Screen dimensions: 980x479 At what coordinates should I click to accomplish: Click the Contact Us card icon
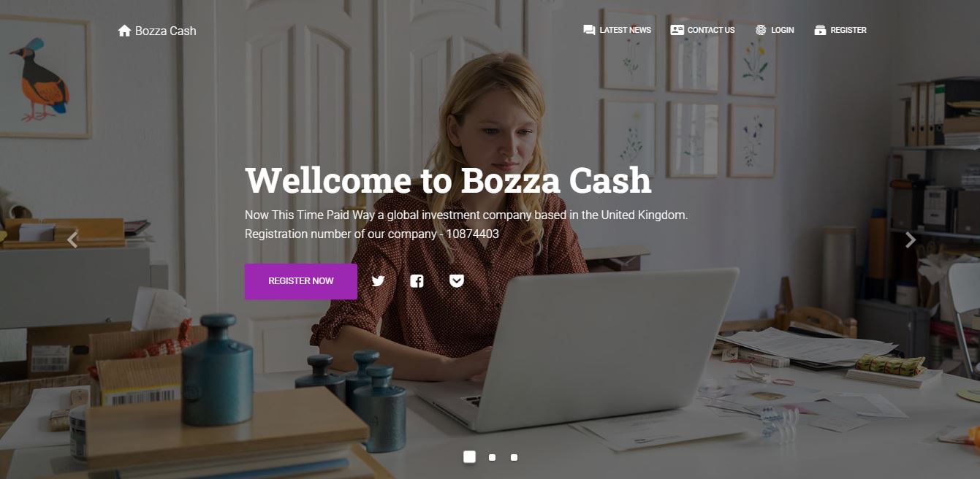pyautogui.click(x=677, y=30)
